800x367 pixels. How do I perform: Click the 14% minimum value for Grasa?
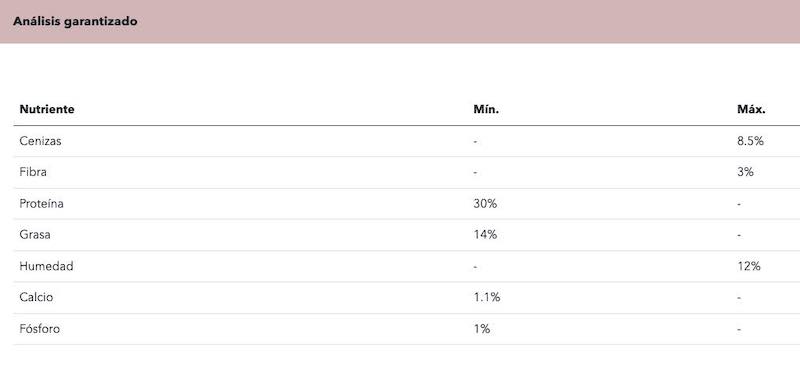pyautogui.click(x=485, y=235)
